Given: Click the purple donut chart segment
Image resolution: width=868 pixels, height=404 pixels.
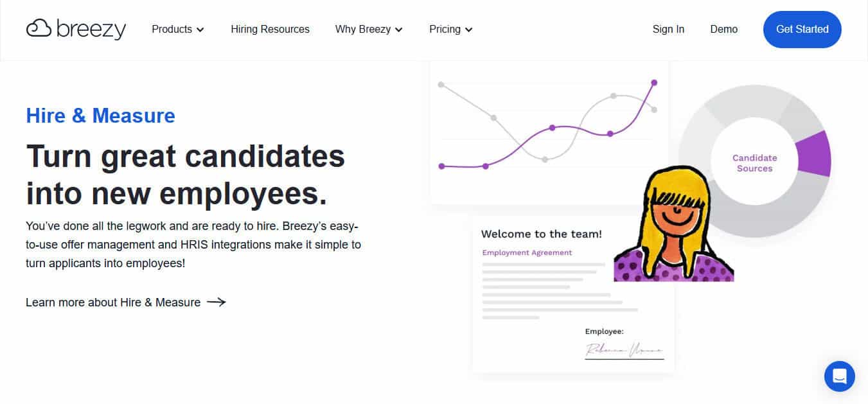Looking at the screenshot, I should (815, 154).
